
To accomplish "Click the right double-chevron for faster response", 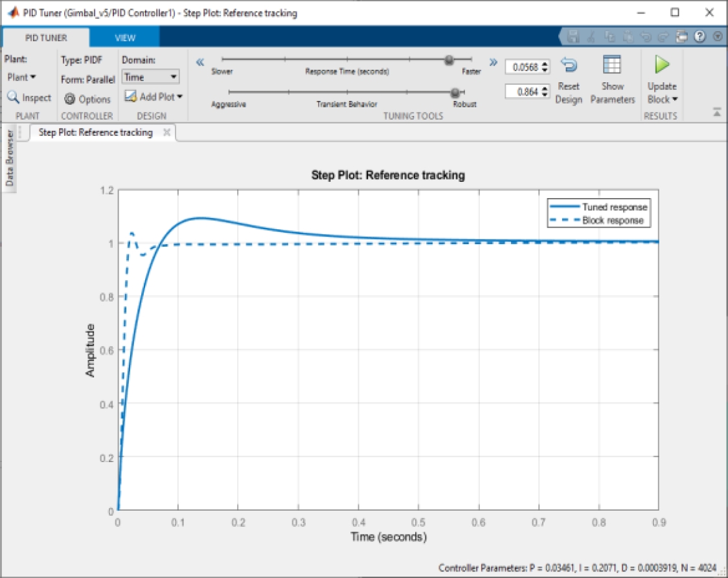I will (493, 62).
